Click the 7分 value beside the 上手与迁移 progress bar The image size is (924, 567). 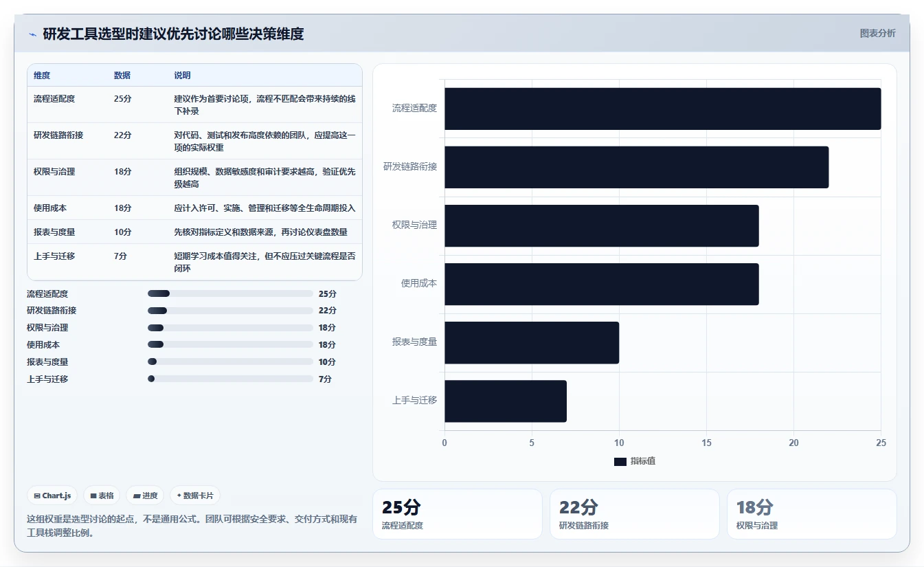point(325,379)
